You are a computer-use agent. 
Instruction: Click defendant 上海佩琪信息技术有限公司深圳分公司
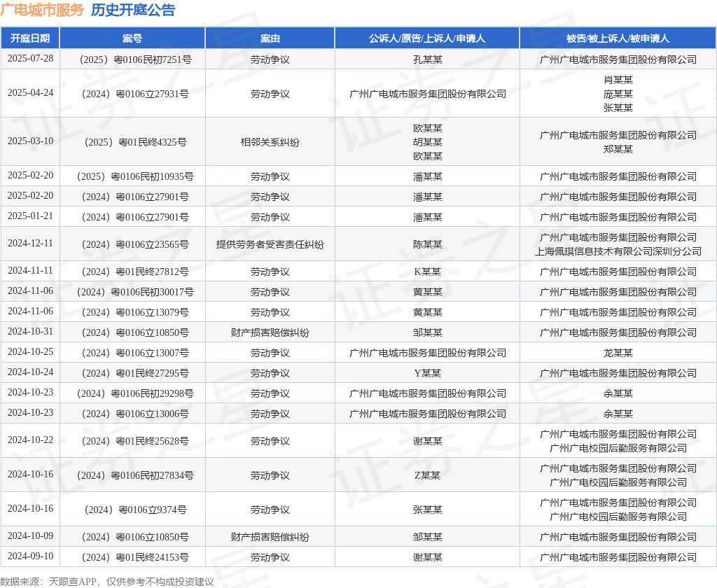(x=618, y=251)
